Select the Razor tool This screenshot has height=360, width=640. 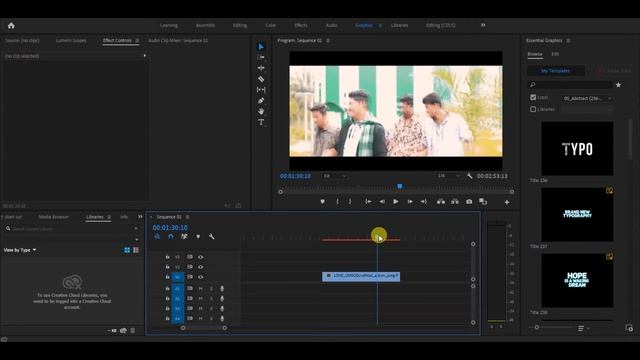pyautogui.click(x=261, y=79)
